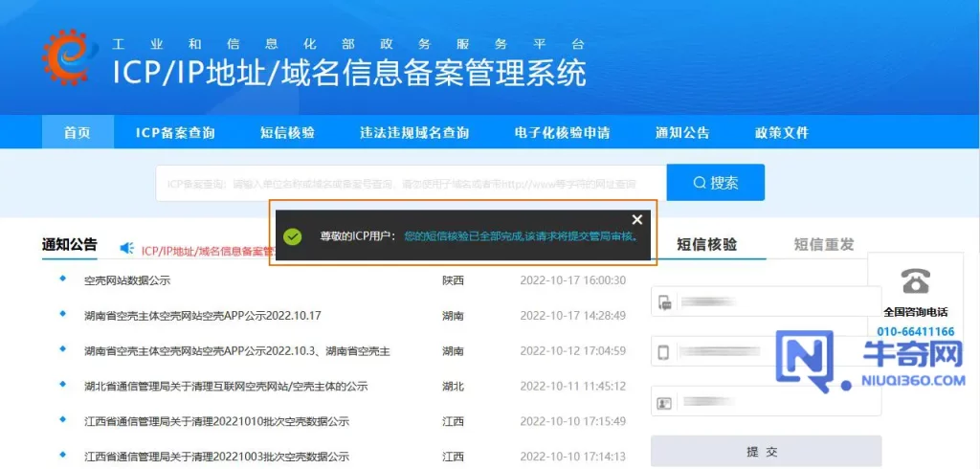The height and width of the screenshot is (469, 980).
Task: Go to 短信核验 in the navigation bar
Action: pos(287,133)
